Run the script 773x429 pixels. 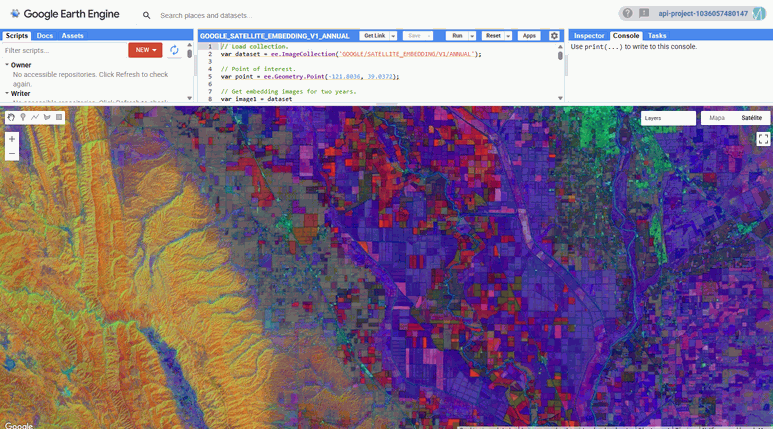457,36
